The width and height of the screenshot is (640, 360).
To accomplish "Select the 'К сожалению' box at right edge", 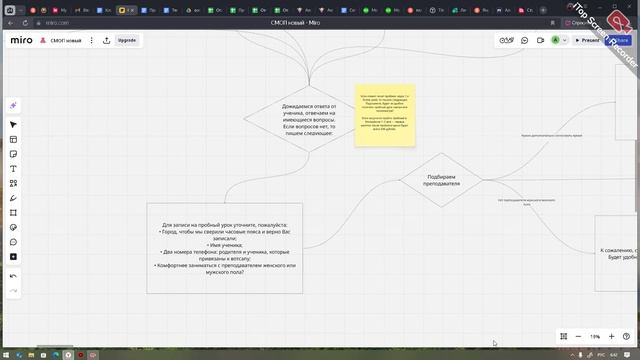I will pos(616,253).
